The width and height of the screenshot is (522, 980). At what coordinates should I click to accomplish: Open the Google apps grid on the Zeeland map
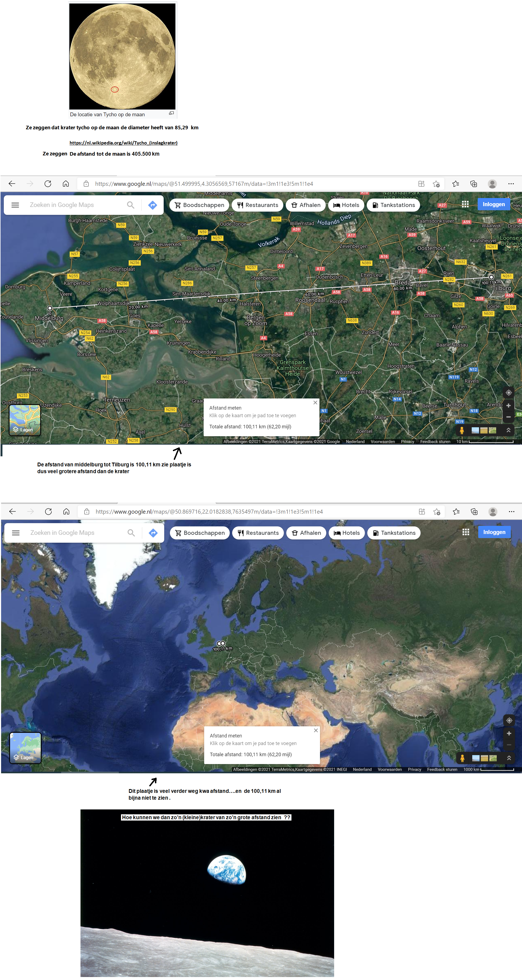click(465, 204)
